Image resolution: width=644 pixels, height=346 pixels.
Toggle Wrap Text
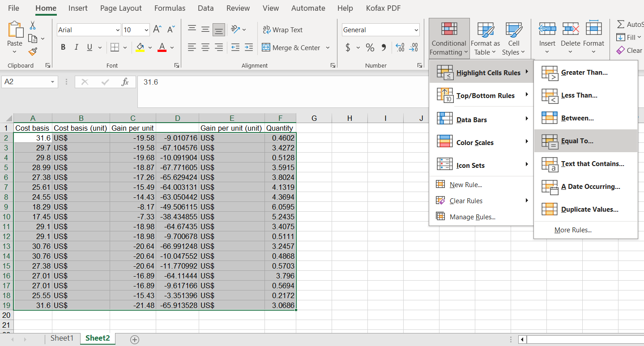tap(282, 30)
